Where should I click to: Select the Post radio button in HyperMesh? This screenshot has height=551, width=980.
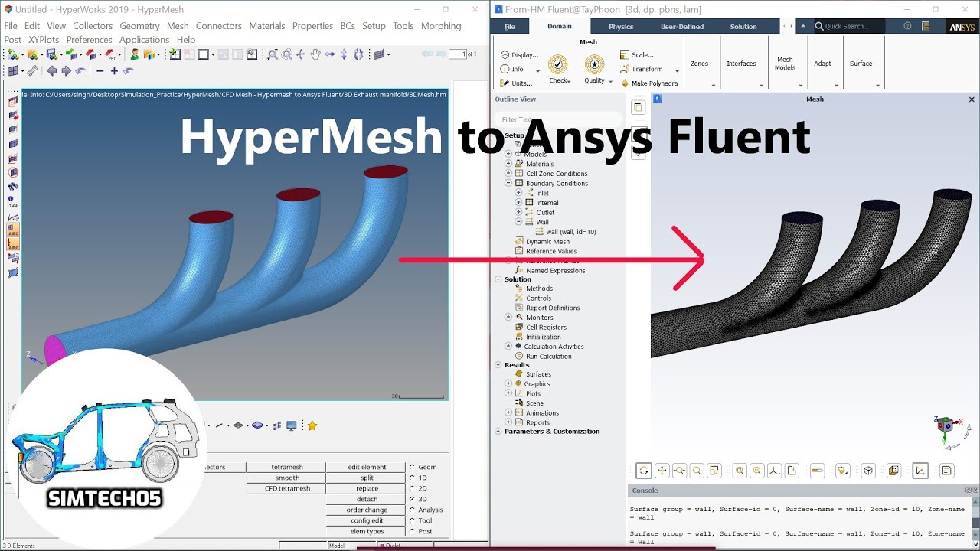tap(412, 531)
